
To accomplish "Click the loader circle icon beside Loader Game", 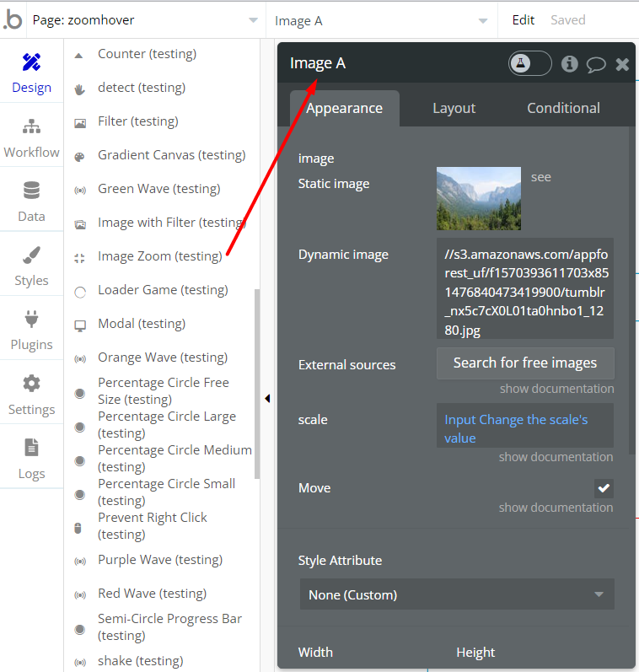I will tap(80, 293).
